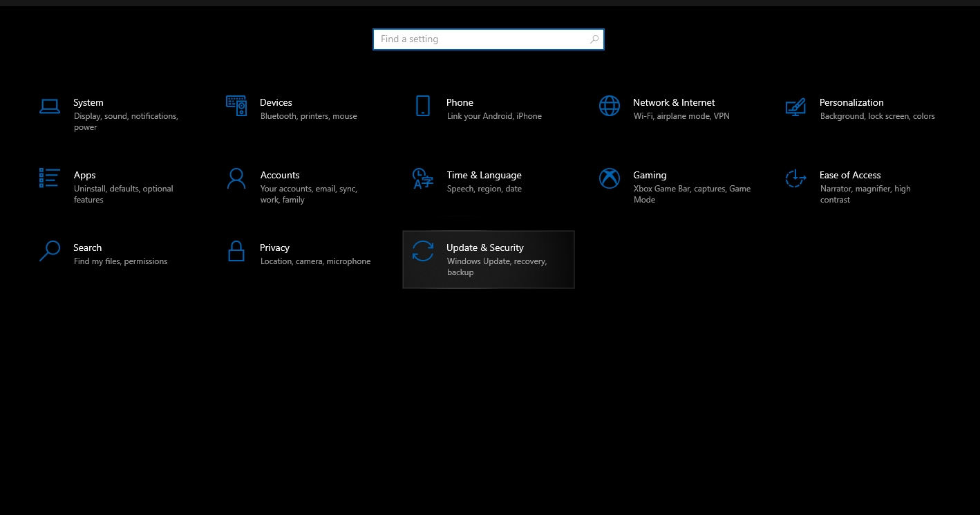Open Ease of Access icon
The width and height of the screenshot is (980, 515).
tap(796, 178)
